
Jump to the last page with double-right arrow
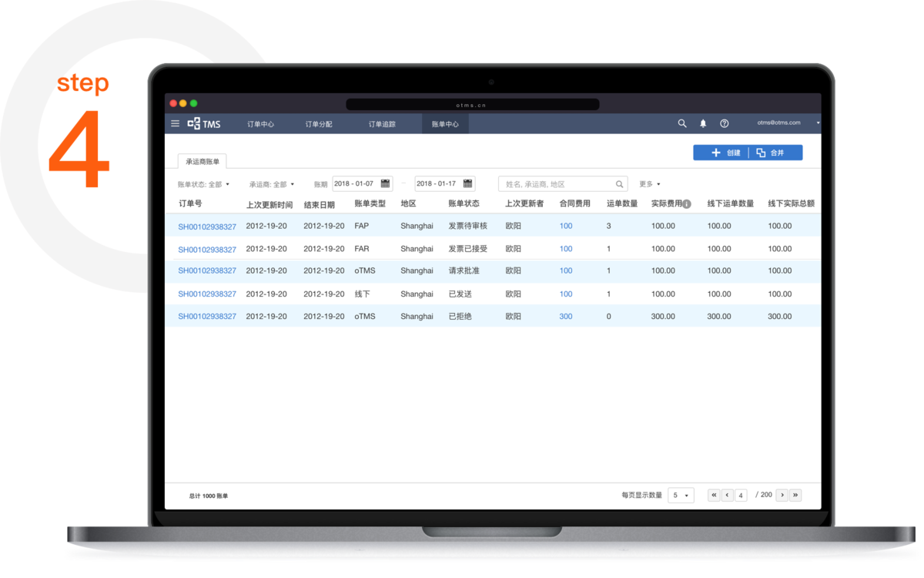click(795, 496)
